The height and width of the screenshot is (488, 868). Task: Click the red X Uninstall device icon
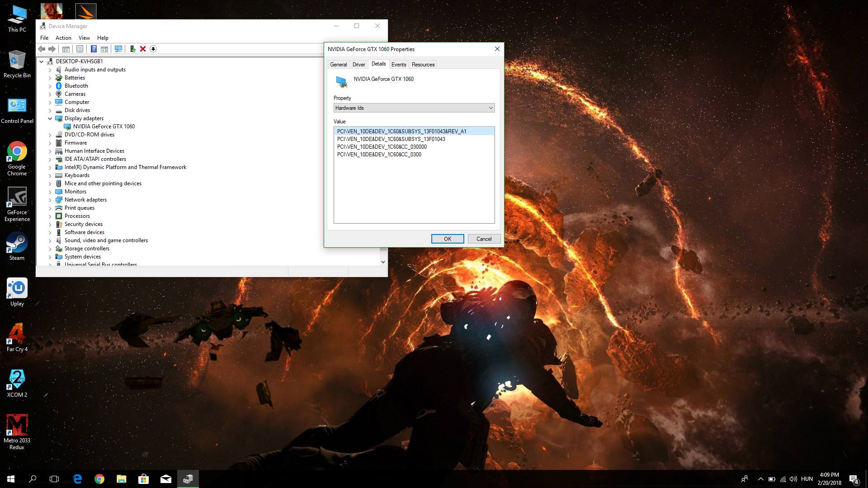[x=143, y=49]
